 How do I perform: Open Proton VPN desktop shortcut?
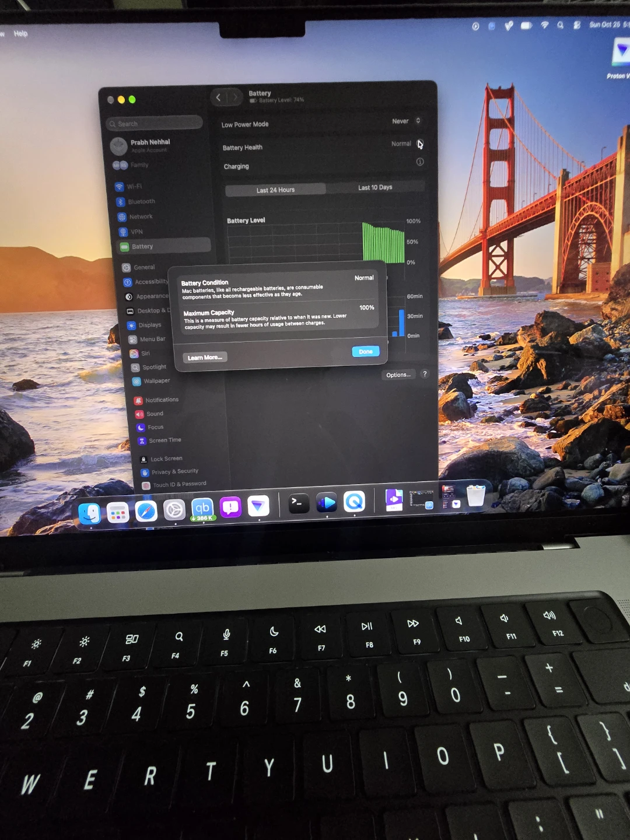(x=621, y=57)
